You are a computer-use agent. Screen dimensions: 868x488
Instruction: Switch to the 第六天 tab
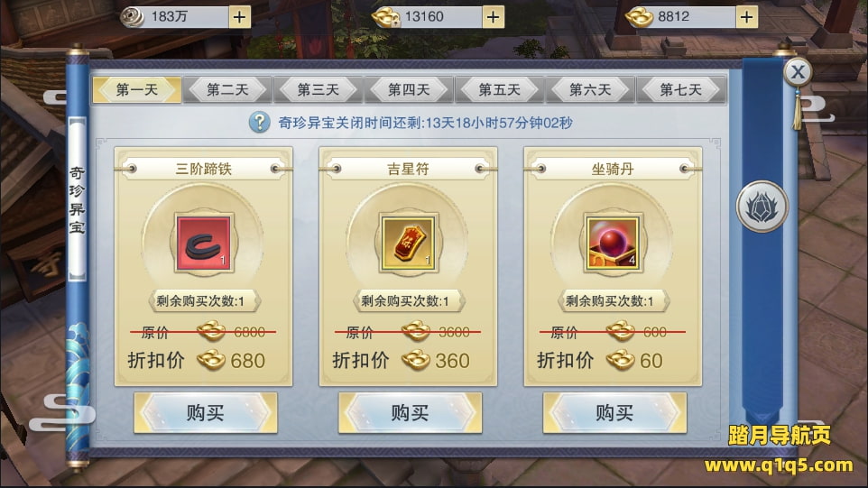[x=590, y=89]
